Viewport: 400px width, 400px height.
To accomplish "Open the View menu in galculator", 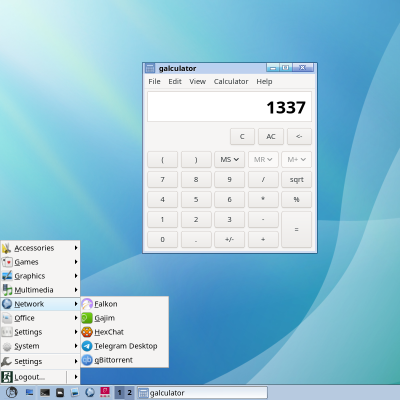I will point(197,81).
